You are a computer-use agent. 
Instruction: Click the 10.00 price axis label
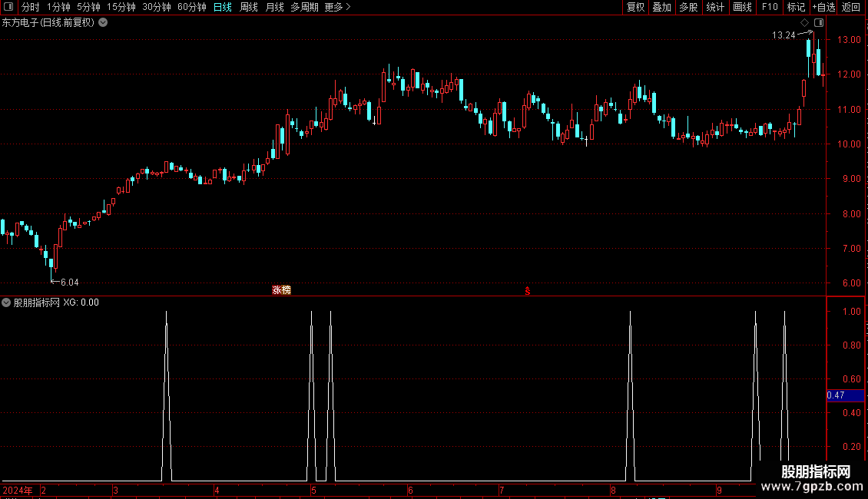coord(849,144)
